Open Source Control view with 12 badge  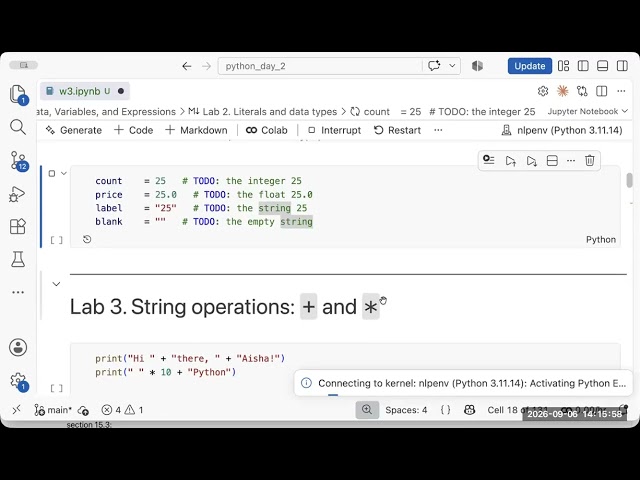click(x=18, y=160)
